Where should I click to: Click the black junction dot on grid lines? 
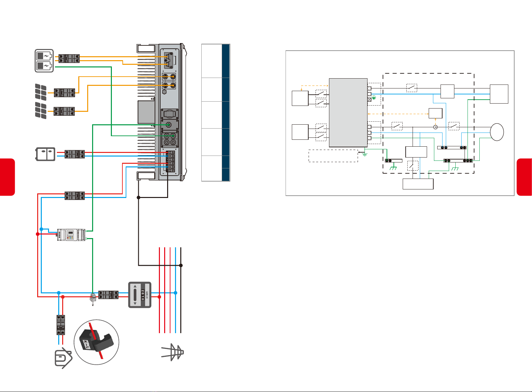(x=181, y=265)
